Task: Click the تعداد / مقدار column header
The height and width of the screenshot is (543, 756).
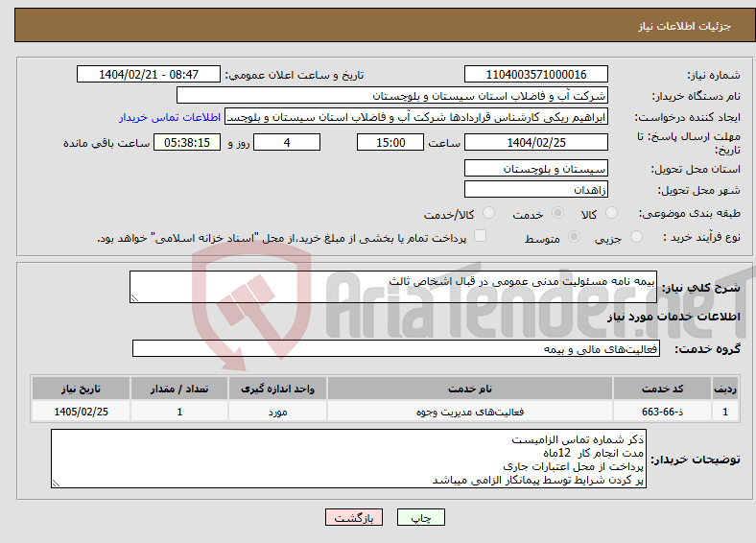Action: click(178, 389)
